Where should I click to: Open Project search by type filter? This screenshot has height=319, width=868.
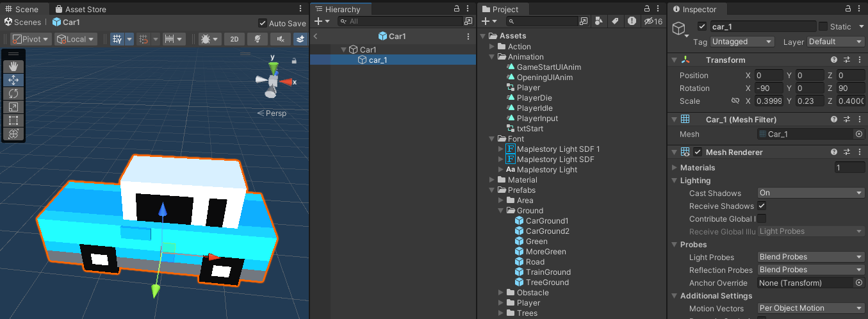[599, 21]
